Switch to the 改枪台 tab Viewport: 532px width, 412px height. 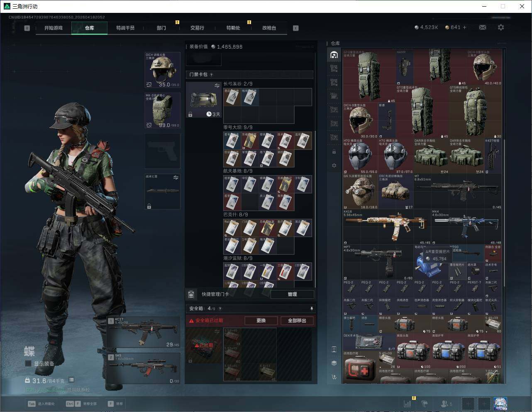[x=269, y=28]
